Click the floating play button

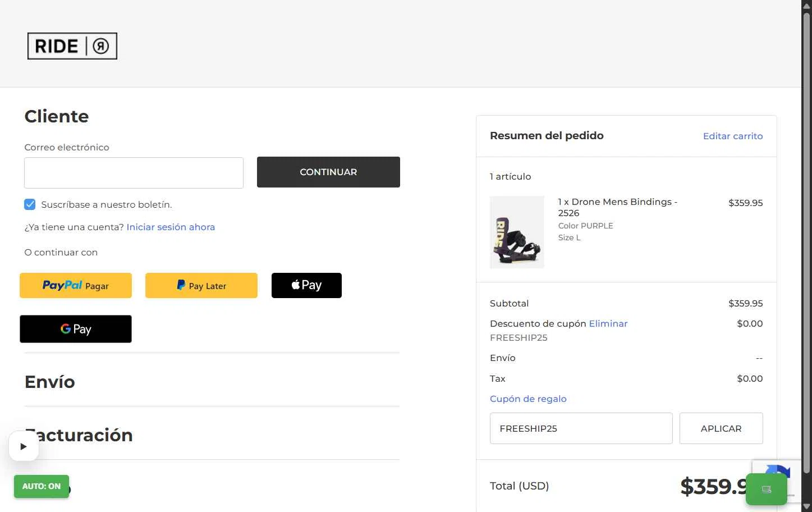click(24, 446)
